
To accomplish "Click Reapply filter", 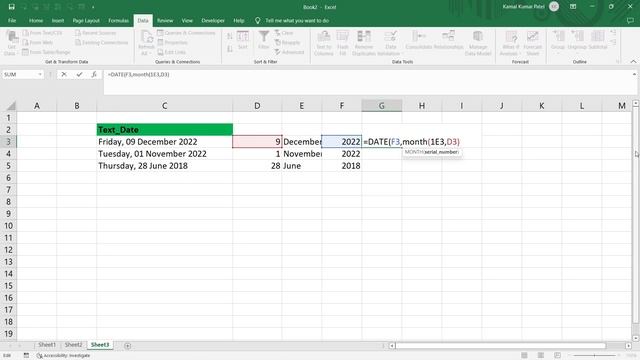I will pos(287,42).
